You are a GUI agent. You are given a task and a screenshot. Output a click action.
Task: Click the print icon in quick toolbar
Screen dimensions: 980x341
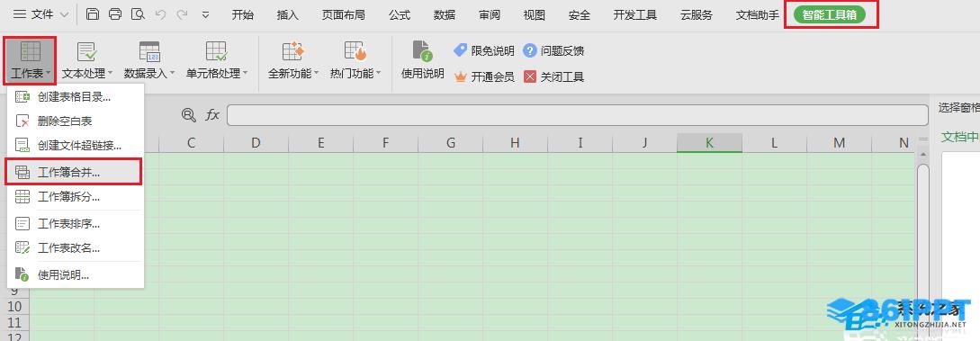pyautogui.click(x=115, y=14)
